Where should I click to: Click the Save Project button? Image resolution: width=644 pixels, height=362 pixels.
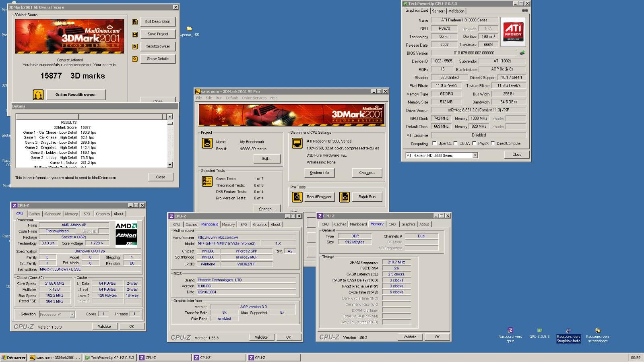158,34
